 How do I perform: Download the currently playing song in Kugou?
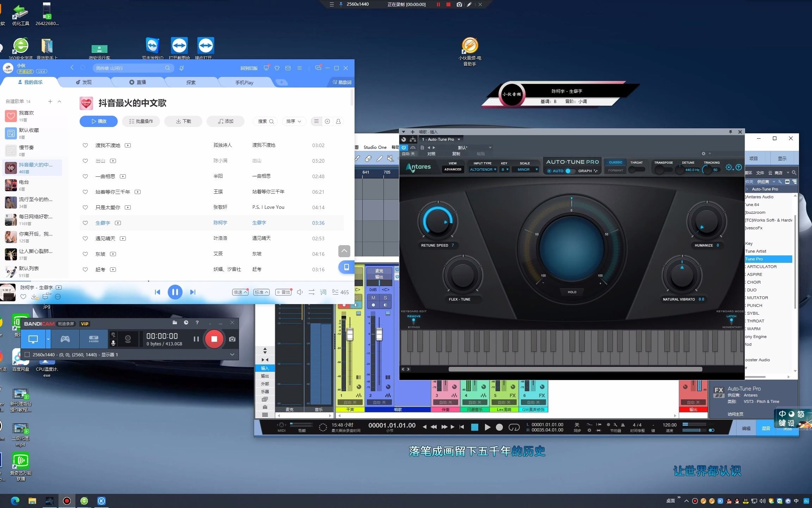coord(35,297)
